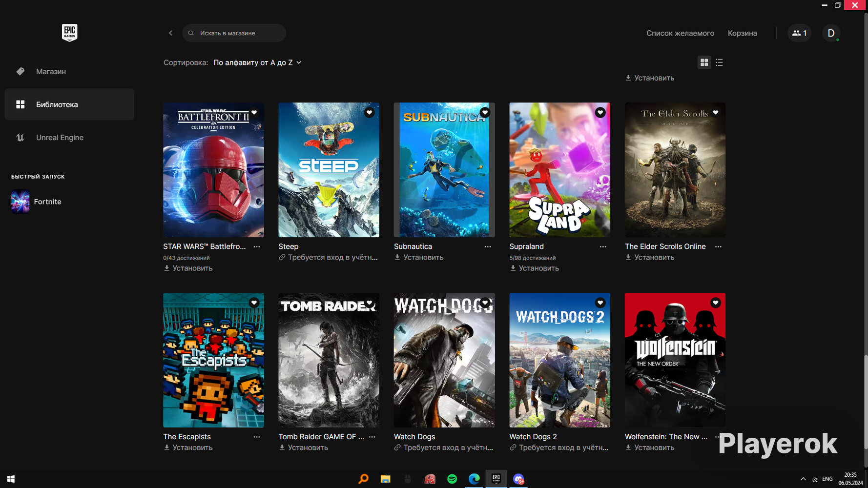Image resolution: width=868 pixels, height=488 pixels.
Task: Click the ENG language indicator
Action: 827,479
